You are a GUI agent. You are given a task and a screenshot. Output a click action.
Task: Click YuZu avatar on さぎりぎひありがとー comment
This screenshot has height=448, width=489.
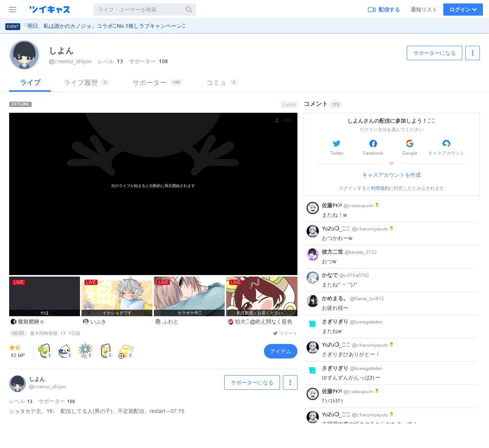pos(313,347)
